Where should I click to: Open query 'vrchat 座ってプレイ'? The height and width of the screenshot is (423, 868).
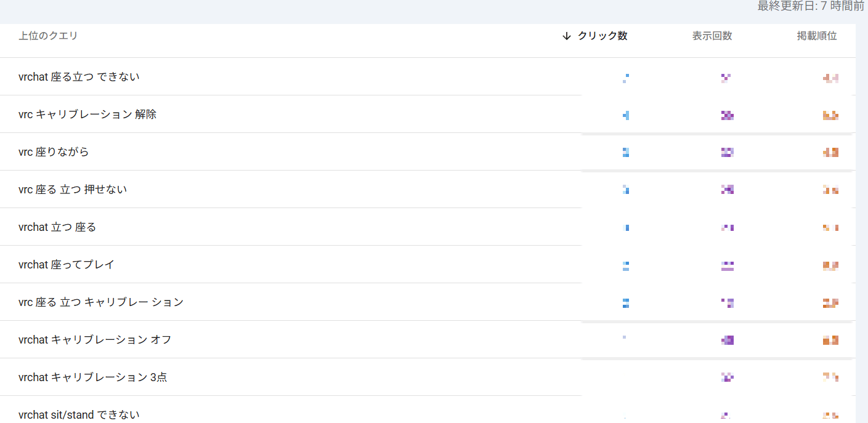point(67,265)
